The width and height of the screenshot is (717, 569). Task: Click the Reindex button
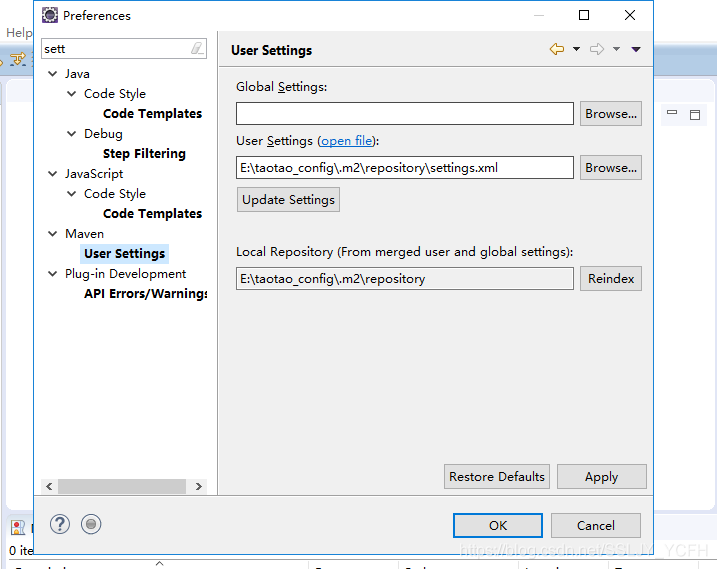point(611,279)
